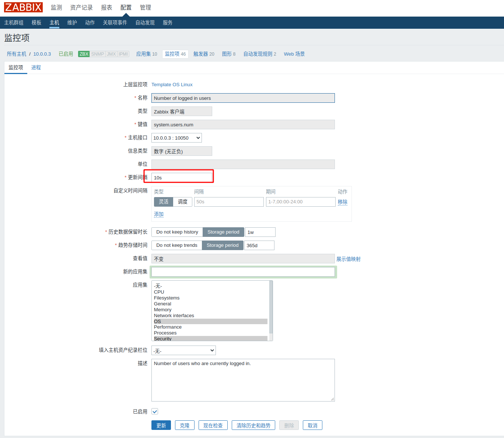Choose Do not keep trends

point(177,245)
